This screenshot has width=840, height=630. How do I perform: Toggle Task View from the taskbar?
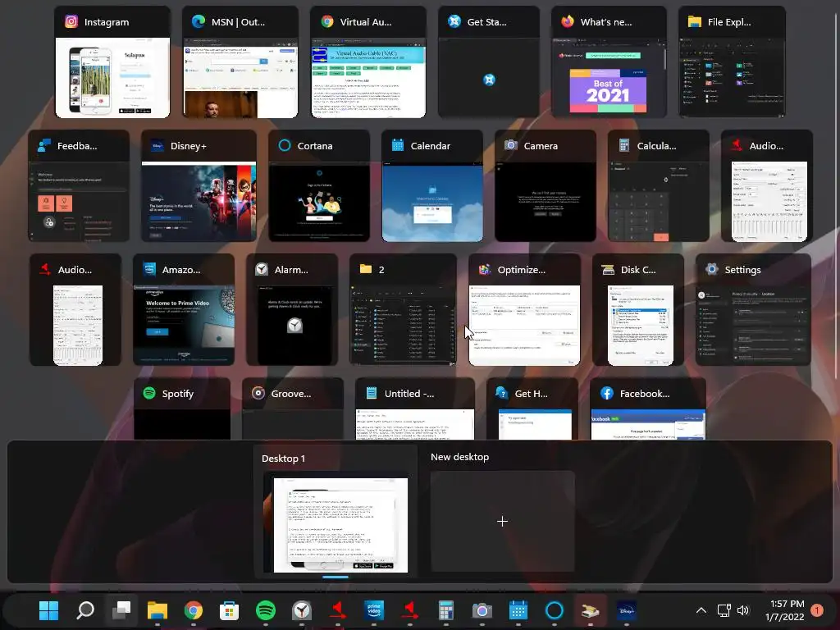(121, 610)
